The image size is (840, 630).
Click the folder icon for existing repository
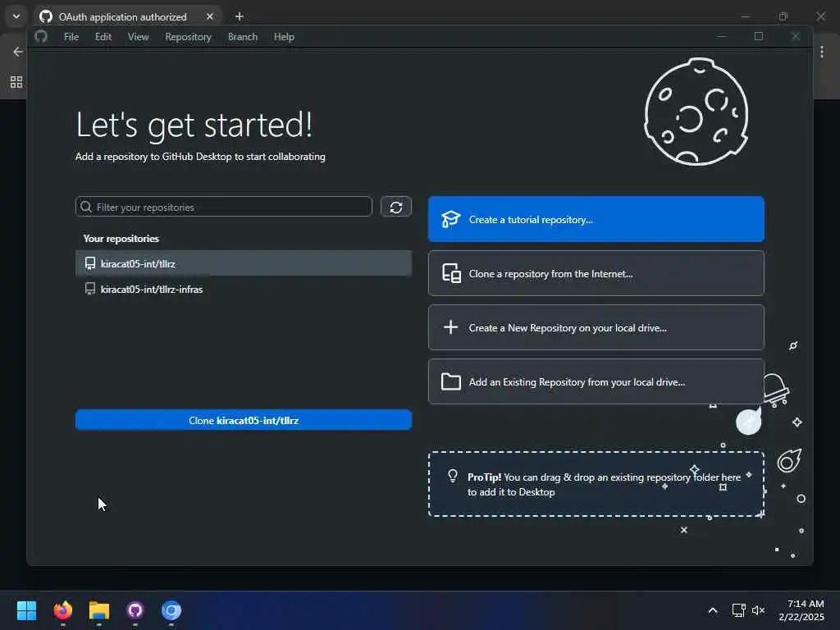(451, 382)
